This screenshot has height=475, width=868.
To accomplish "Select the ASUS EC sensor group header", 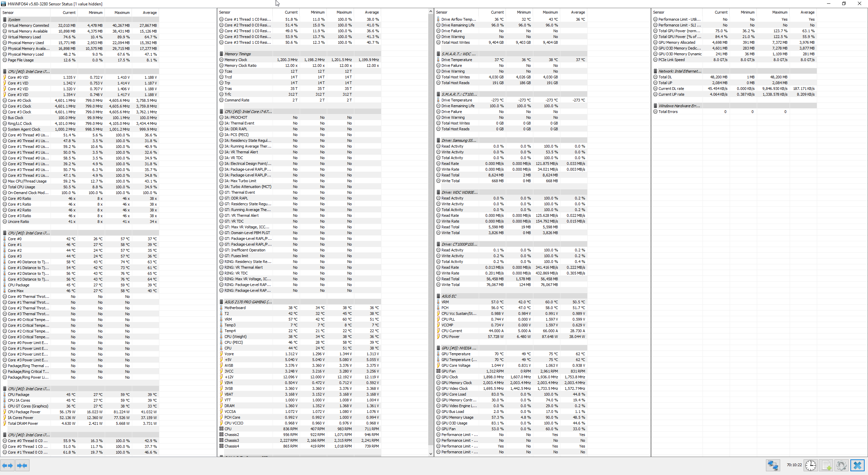I will click(x=449, y=296).
